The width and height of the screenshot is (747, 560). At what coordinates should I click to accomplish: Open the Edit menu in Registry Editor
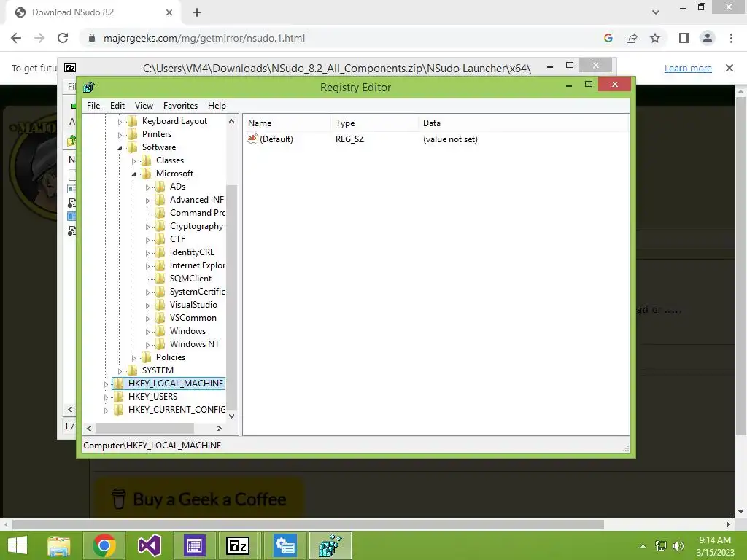coord(117,106)
